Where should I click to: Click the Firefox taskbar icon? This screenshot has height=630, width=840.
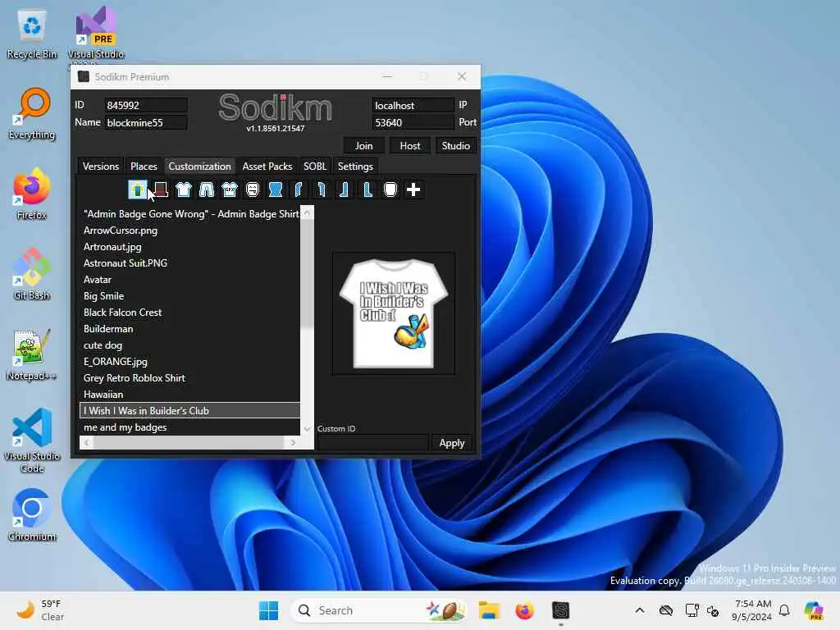pyautogui.click(x=524, y=610)
